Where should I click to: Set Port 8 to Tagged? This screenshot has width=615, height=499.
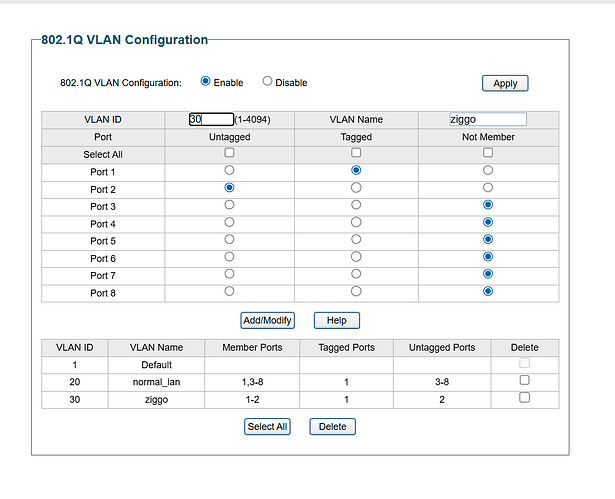pyautogui.click(x=356, y=291)
